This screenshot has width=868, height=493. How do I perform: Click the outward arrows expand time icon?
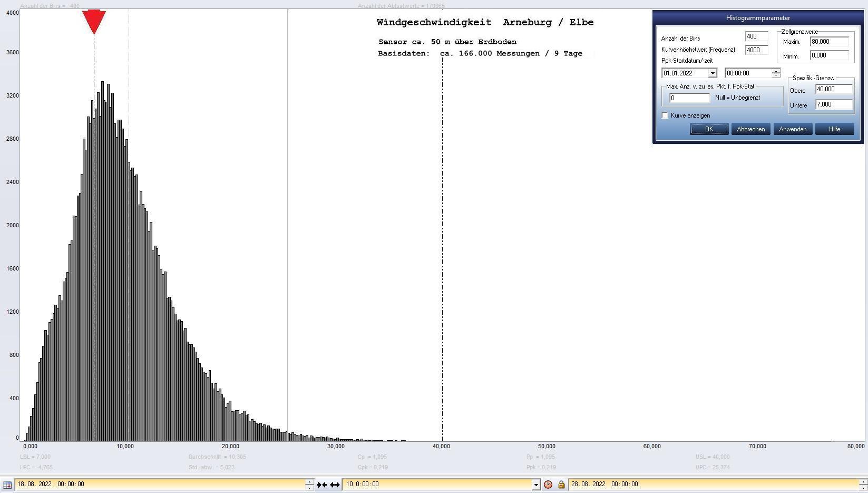(335, 484)
